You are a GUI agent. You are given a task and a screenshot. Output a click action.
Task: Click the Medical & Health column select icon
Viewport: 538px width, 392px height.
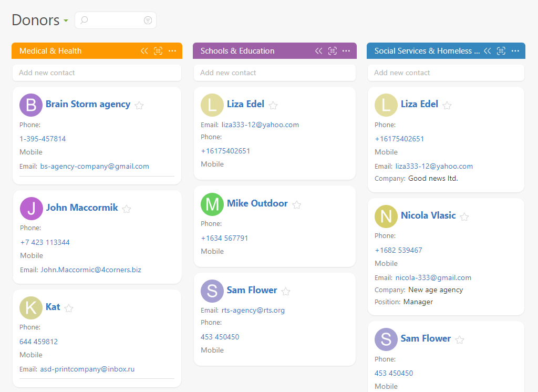(x=158, y=51)
